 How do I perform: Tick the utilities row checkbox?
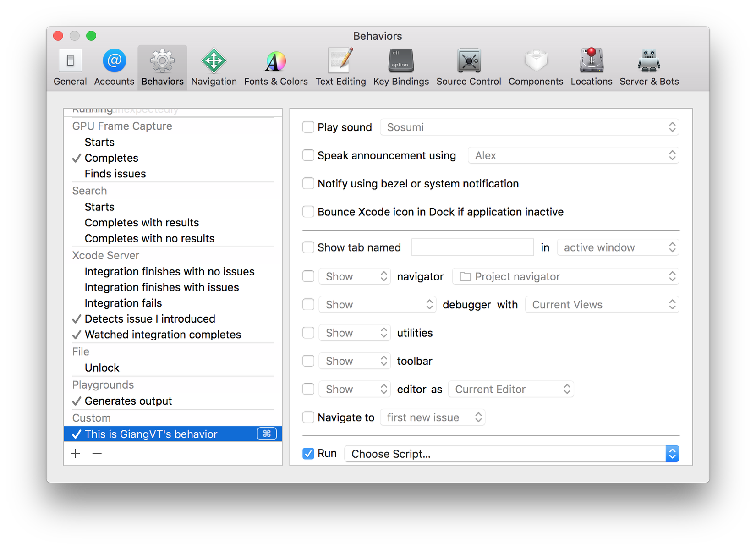(x=308, y=333)
